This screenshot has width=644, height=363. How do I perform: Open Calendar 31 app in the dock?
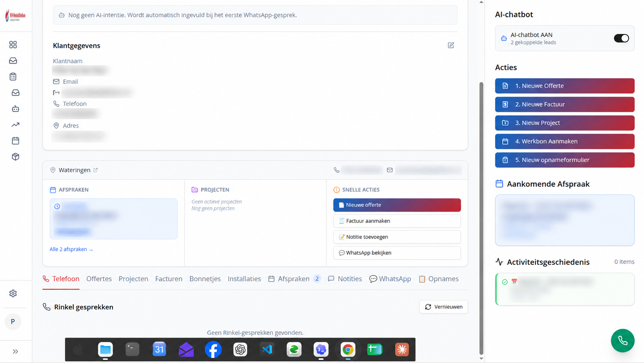(x=159, y=350)
